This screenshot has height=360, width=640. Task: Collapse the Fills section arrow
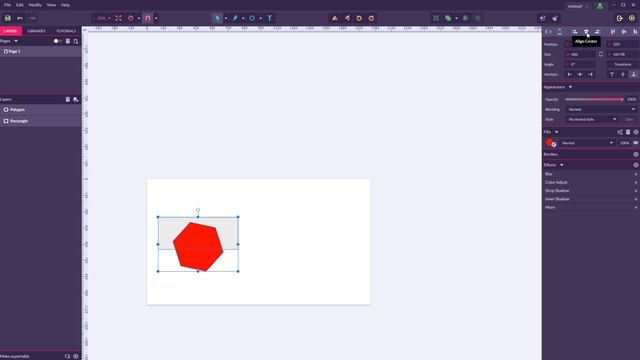point(556,132)
